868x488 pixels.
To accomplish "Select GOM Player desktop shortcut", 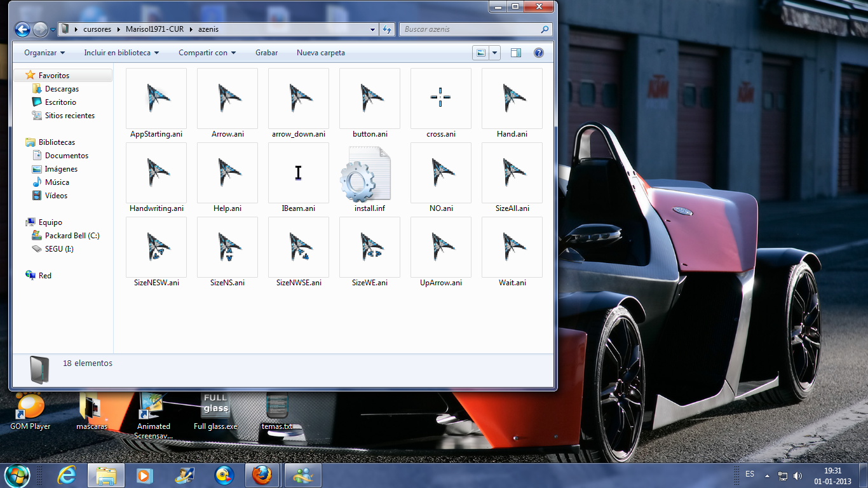I will (x=30, y=412).
